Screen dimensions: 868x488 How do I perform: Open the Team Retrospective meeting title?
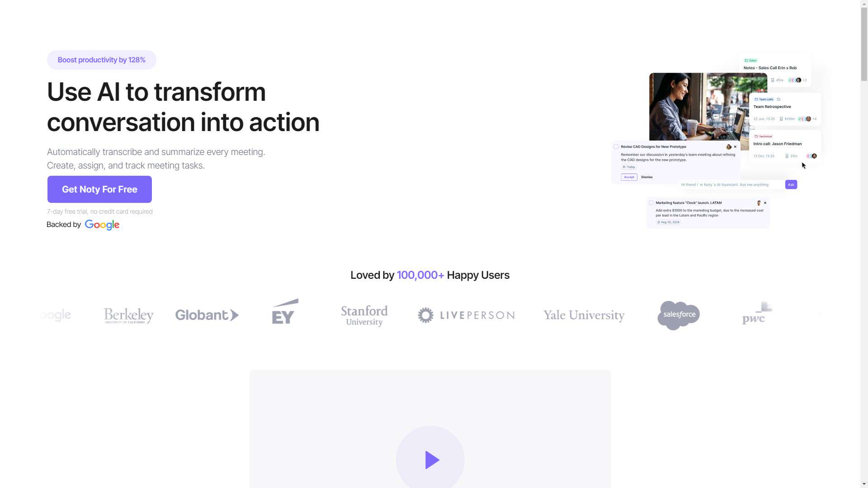772,107
